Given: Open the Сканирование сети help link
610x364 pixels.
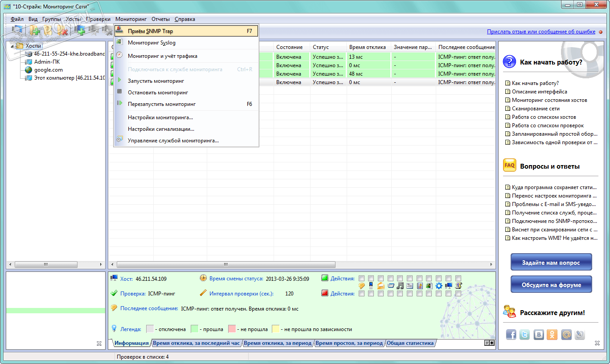Looking at the screenshot, I should (x=536, y=109).
